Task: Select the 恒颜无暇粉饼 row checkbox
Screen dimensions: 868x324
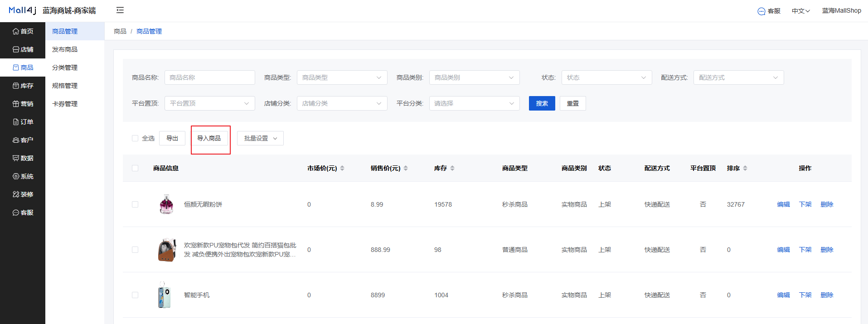Action: click(x=135, y=204)
